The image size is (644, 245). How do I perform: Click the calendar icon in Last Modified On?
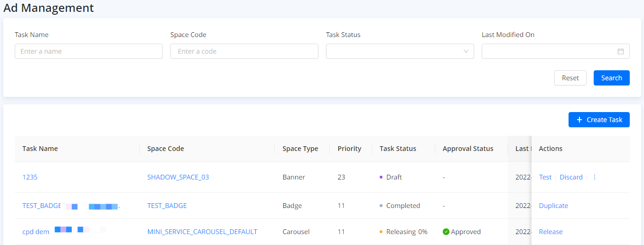[620, 51]
